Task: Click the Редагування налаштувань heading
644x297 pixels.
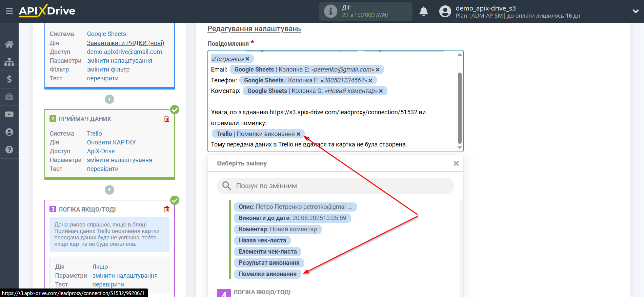Action: coord(254,29)
